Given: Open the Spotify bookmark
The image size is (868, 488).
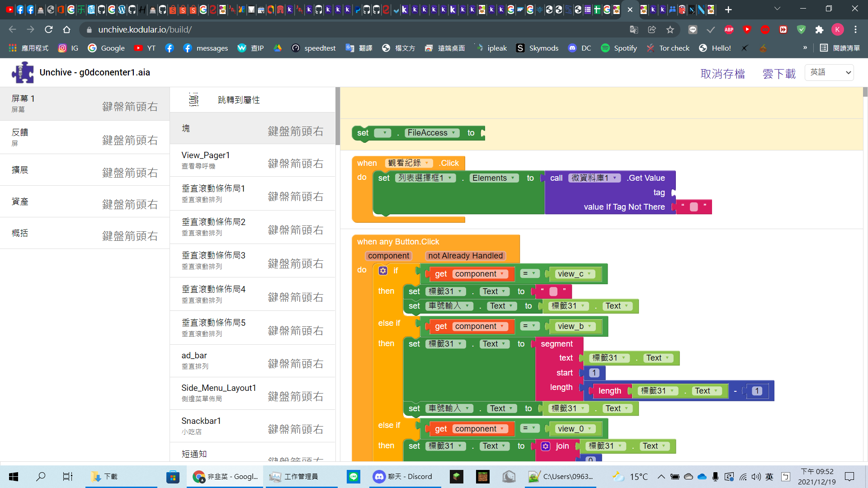Looking at the screenshot, I should [618, 48].
